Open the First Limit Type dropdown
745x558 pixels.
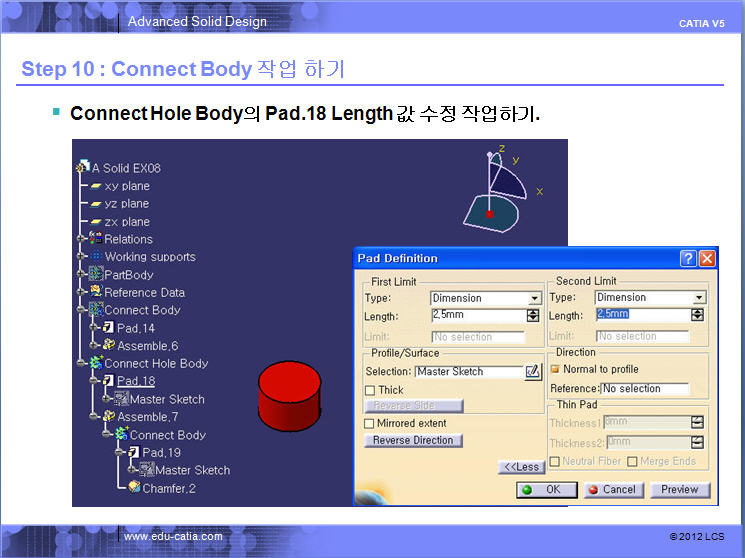(x=534, y=298)
